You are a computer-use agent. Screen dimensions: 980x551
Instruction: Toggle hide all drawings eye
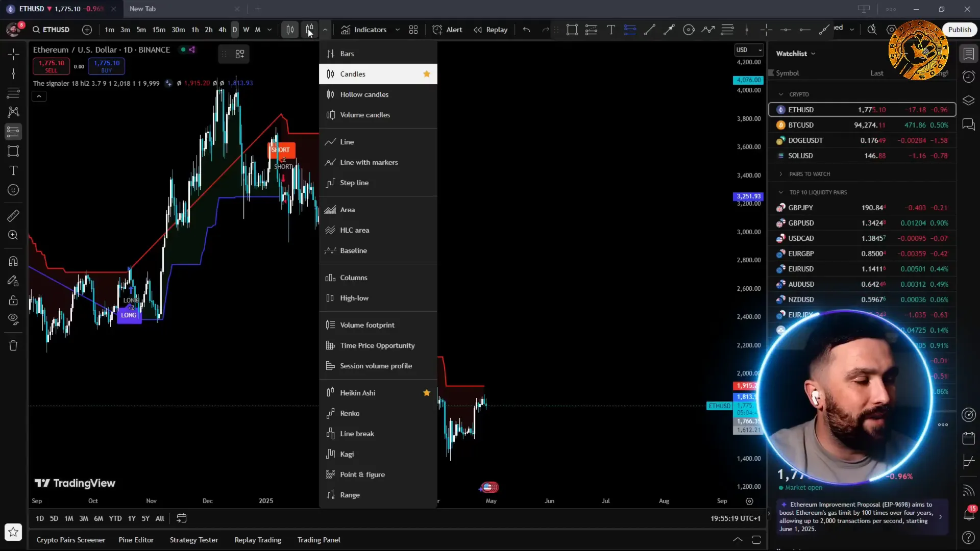pos(13,319)
